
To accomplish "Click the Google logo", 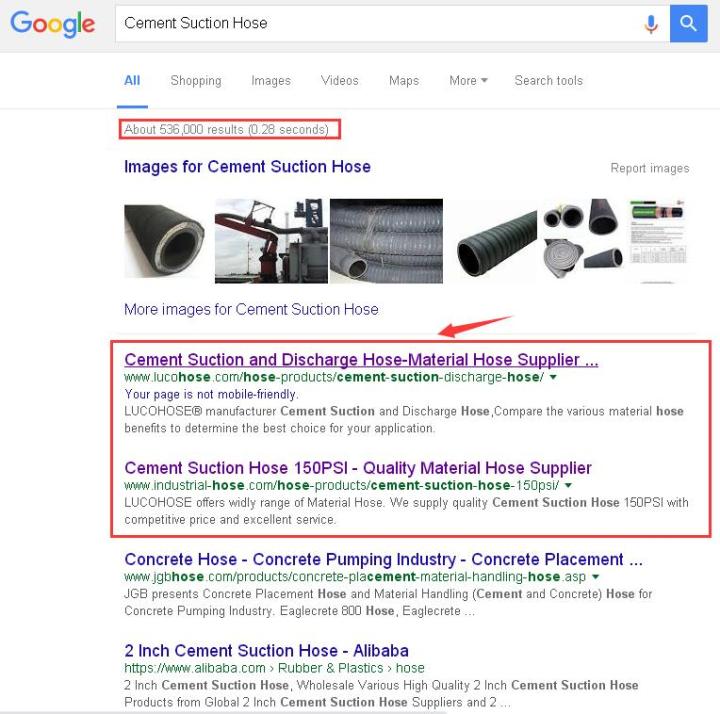I will (x=52, y=24).
